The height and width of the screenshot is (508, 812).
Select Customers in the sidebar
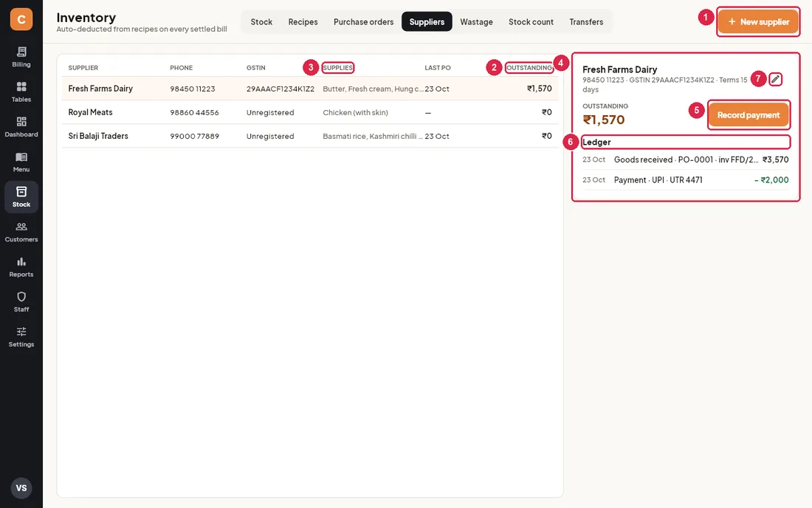(21, 232)
